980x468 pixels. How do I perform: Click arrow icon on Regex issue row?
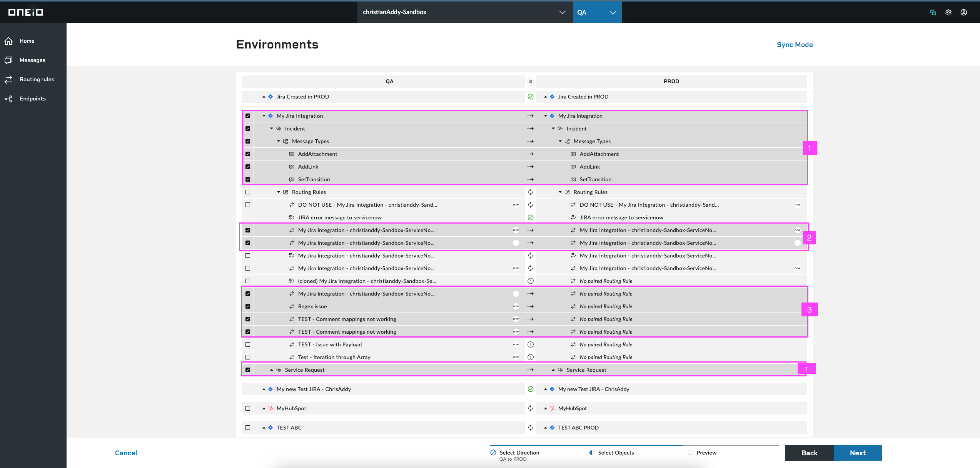pos(531,306)
